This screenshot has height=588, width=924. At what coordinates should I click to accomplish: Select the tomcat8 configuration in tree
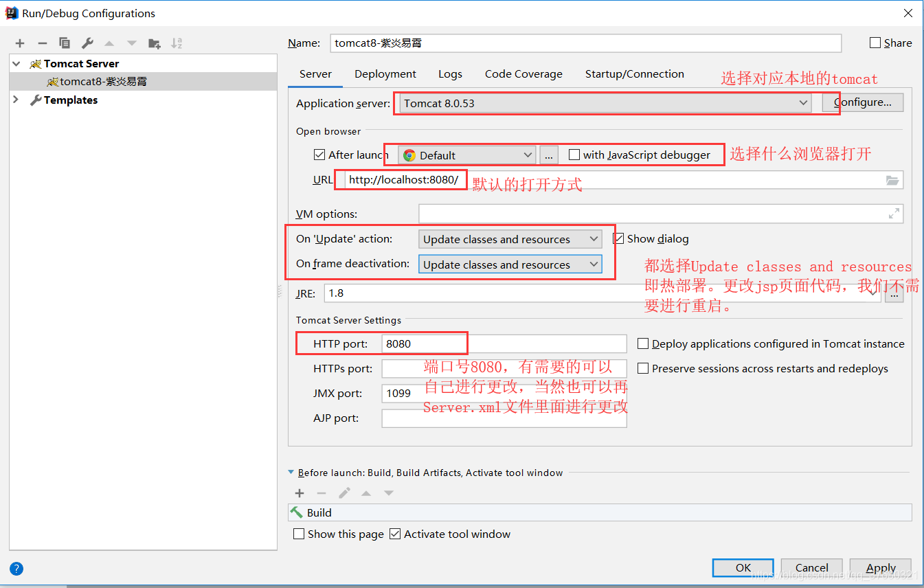click(x=144, y=81)
